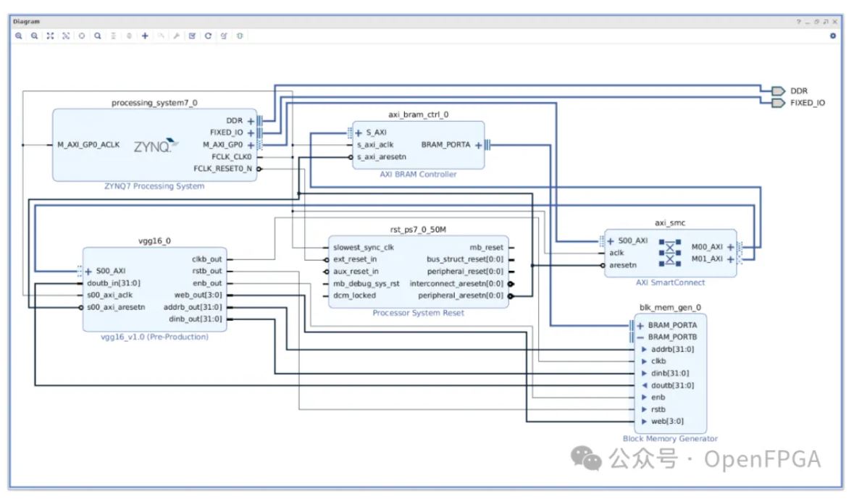854x504 pixels.
Task: Select the M_AXI_GP0_ACLK pin
Action: (88, 145)
